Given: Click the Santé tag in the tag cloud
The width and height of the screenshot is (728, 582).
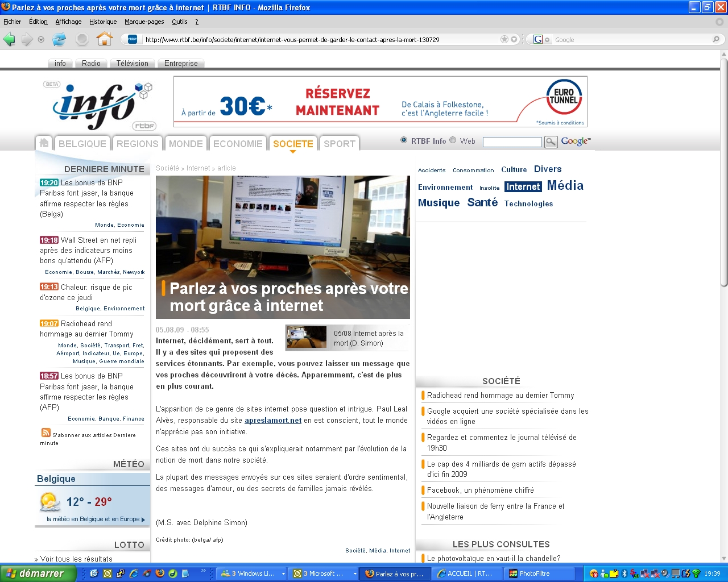Looking at the screenshot, I should coord(482,202).
